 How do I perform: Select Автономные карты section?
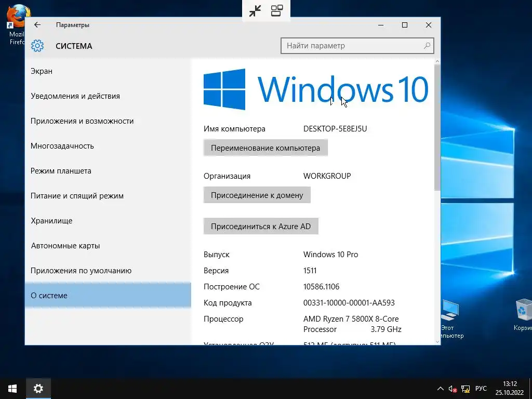[108, 246]
